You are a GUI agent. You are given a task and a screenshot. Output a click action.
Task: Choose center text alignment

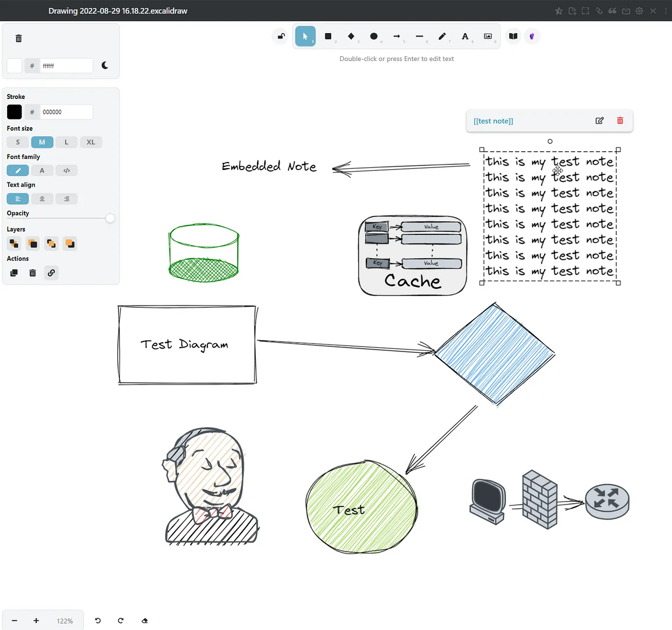(x=42, y=199)
